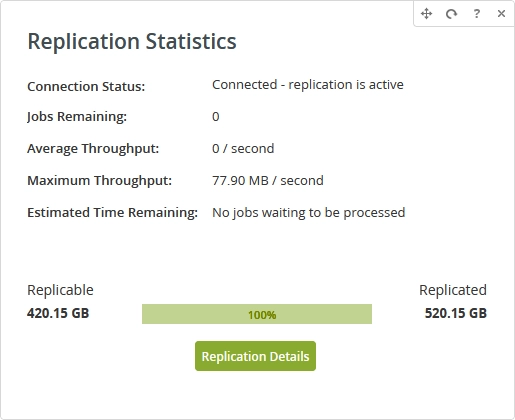Screen dimensions: 515x420
Task: Click the '0 / second' throughput value
Action: 243,149
